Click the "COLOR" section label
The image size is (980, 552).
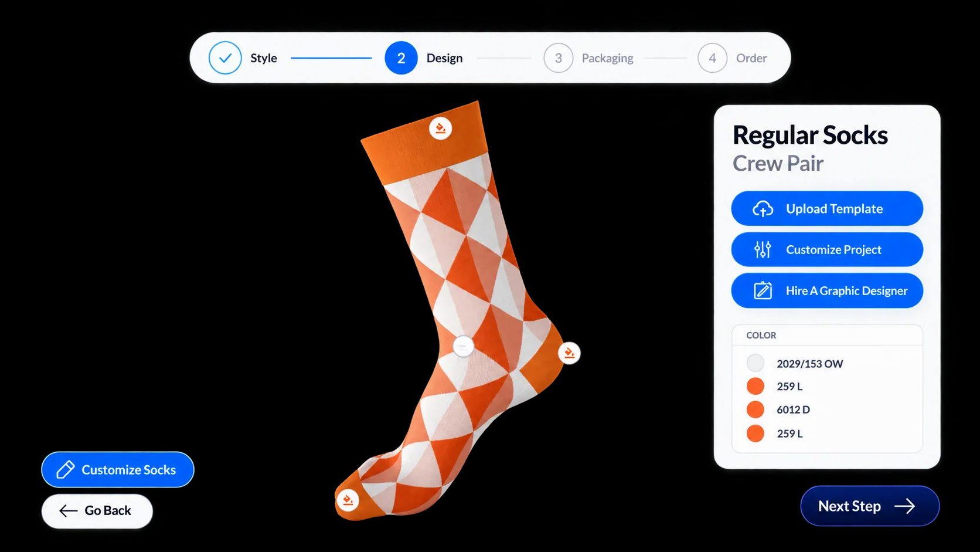click(761, 336)
